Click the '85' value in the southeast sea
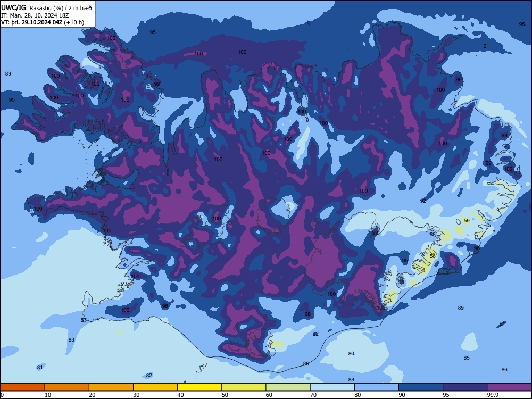532x399 pixels. (x=467, y=358)
